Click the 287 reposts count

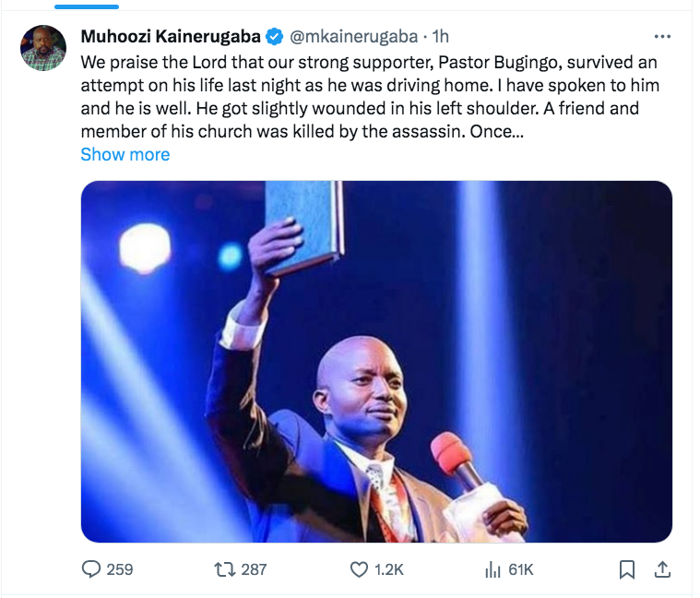(253, 569)
